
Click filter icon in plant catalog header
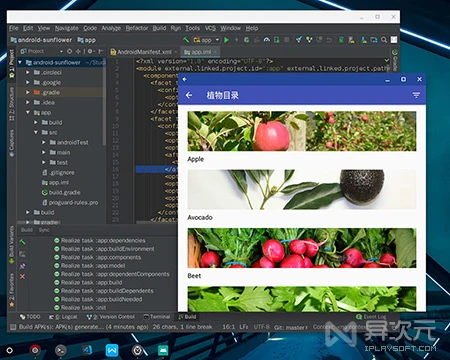416,95
